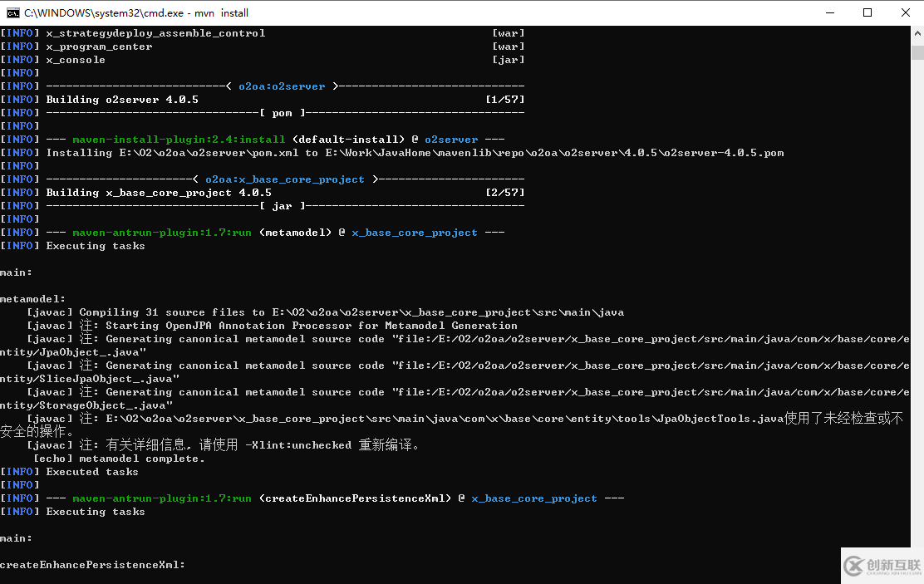Click the vertical scrollbar thumb

pyautogui.click(x=917, y=52)
